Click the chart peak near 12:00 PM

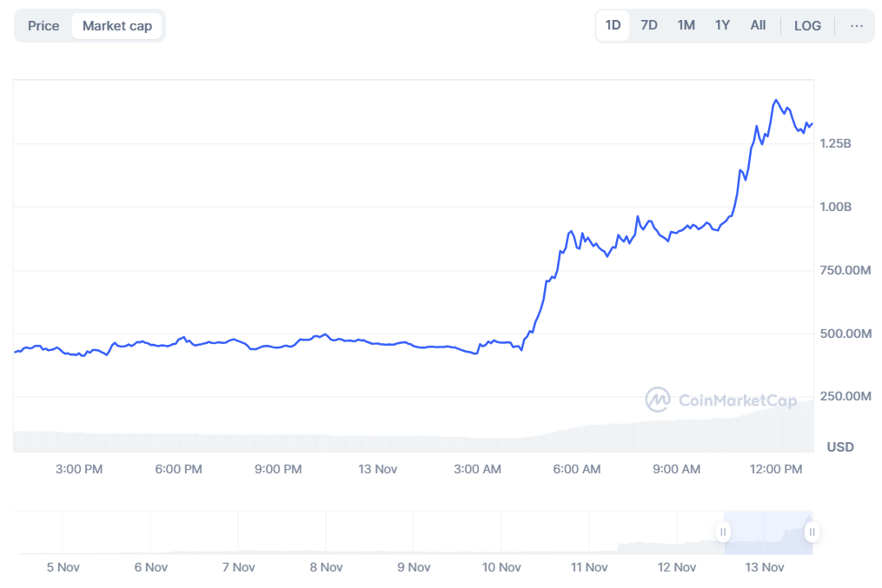click(x=775, y=101)
